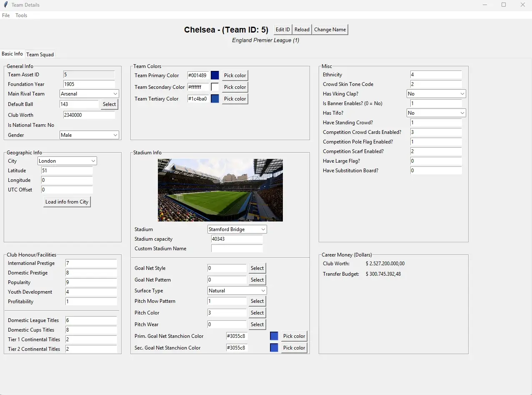Pick color for Team Secondary Color
This screenshot has width=532, height=395.
coord(235,87)
